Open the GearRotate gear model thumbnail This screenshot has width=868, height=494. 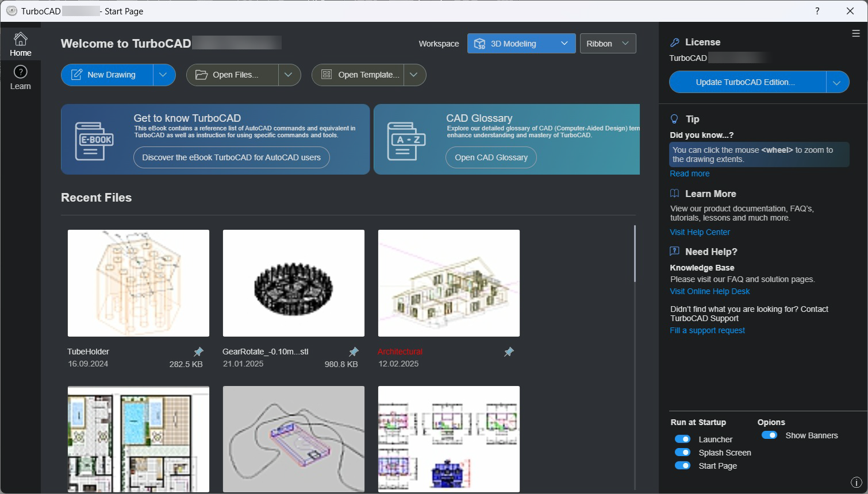click(x=294, y=283)
